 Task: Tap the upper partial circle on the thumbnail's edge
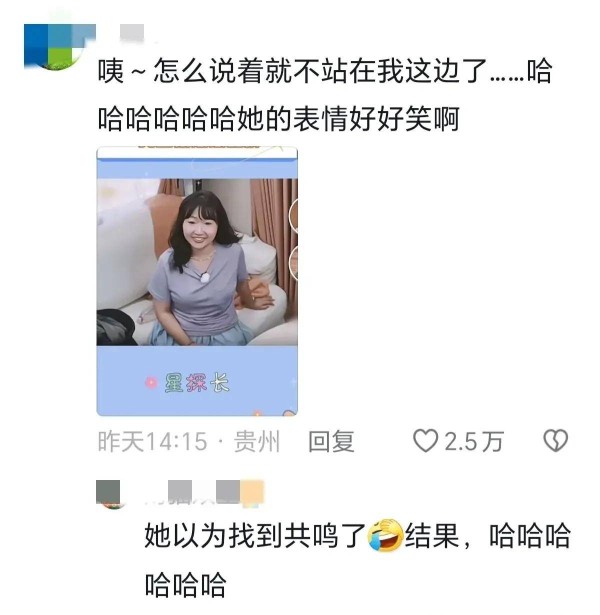point(294,215)
